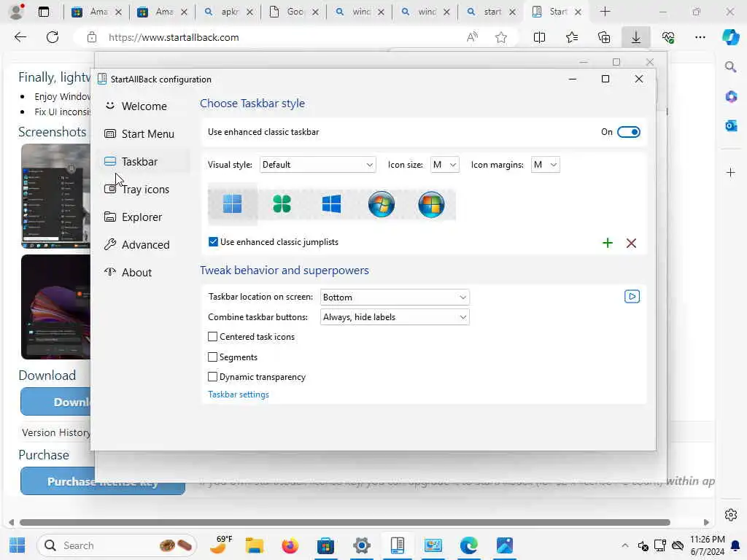This screenshot has width=747, height=560.
Task: Expand Combine taskbar buttons dropdown
Action: click(x=395, y=317)
